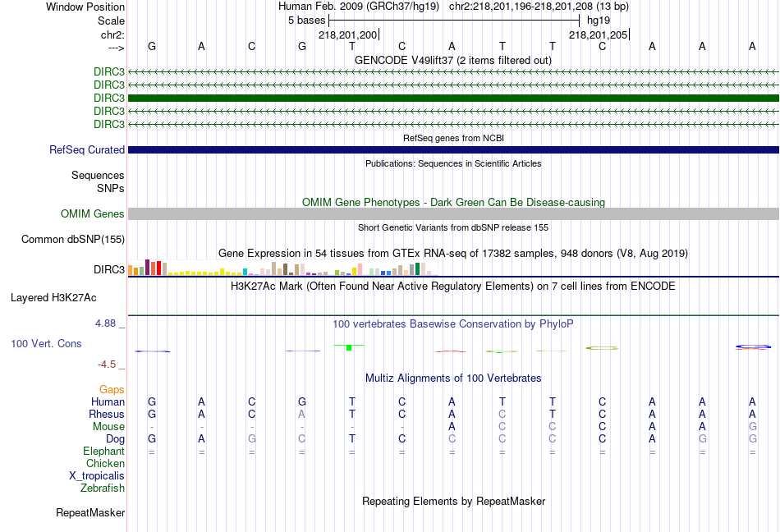The height and width of the screenshot is (532, 780).
Task: Click the chr2:218,201,196-218,201,208 position text
Action: coord(539,7)
